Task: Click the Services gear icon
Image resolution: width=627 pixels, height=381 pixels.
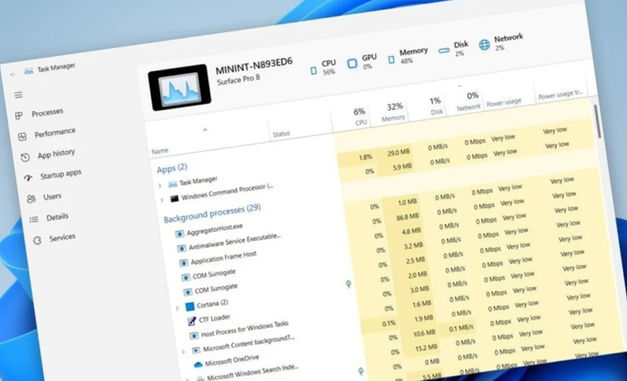Action: 37,240
